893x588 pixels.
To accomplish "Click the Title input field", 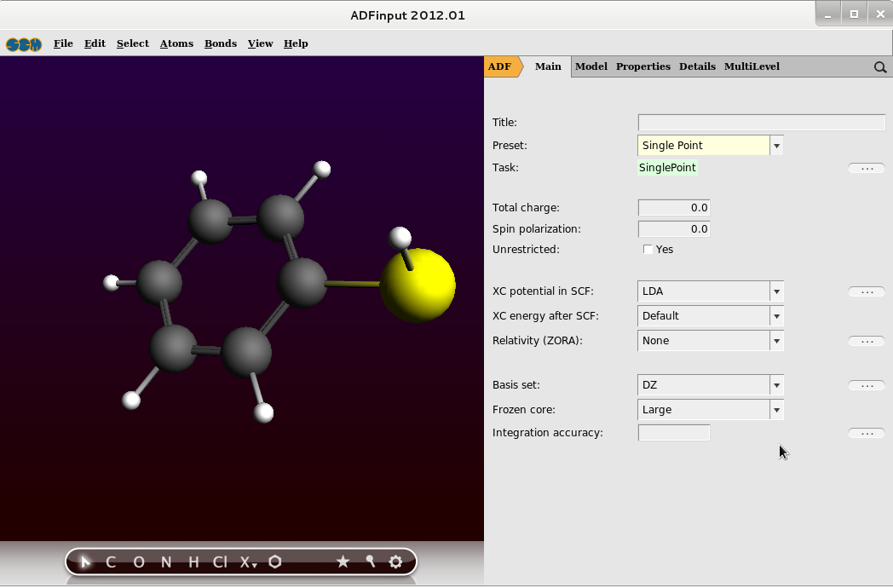I will coord(761,123).
